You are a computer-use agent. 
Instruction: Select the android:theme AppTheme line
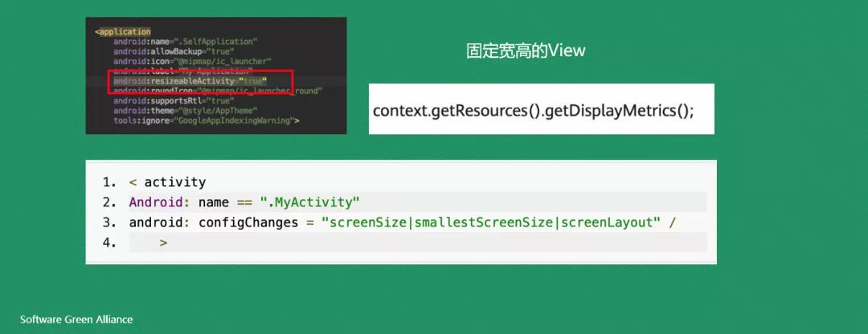tap(185, 111)
